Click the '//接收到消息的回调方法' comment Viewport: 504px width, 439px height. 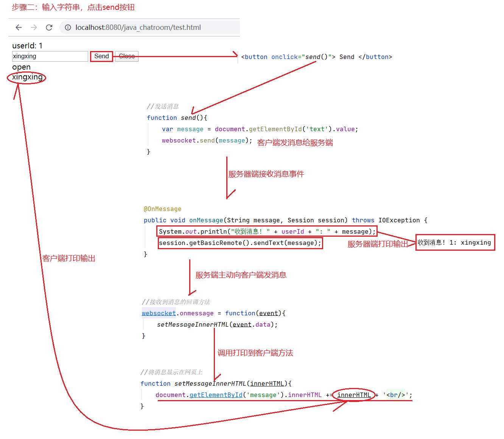click(x=176, y=302)
